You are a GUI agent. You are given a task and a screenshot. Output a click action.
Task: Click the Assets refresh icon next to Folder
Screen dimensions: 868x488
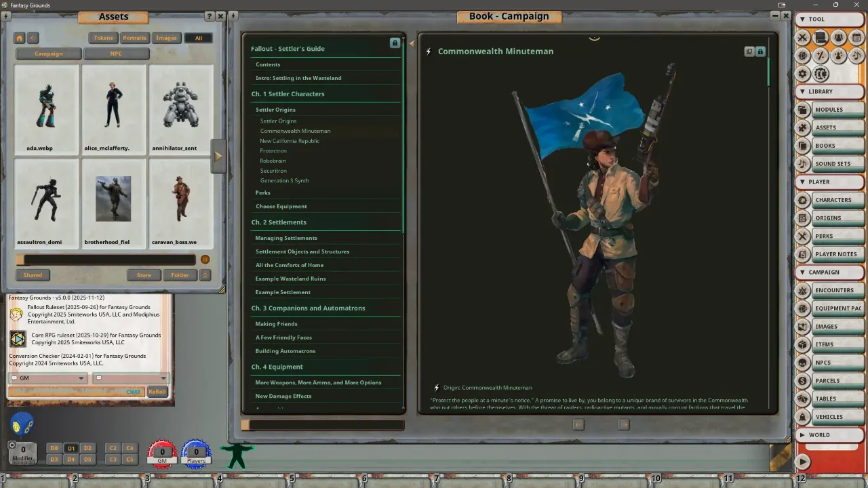click(206, 275)
